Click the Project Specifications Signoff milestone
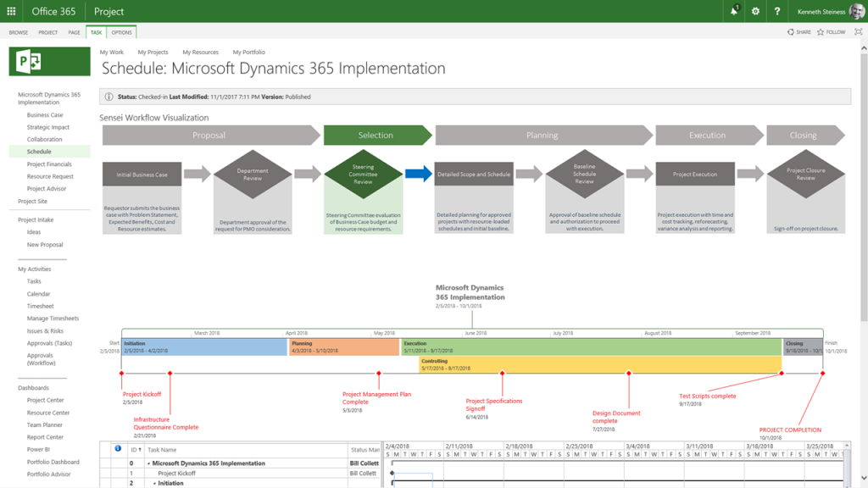 [x=494, y=404]
